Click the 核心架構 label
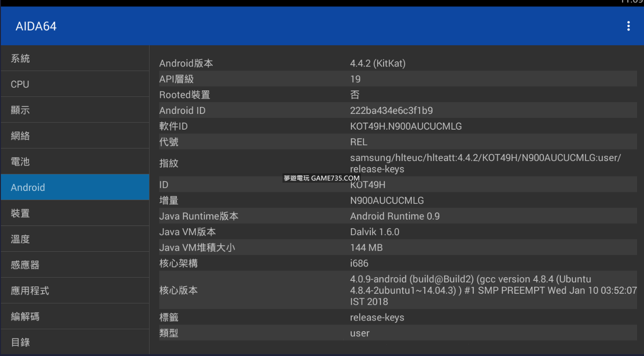Screen dimensions: 644x356 pyautogui.click(x=179, y=263)
